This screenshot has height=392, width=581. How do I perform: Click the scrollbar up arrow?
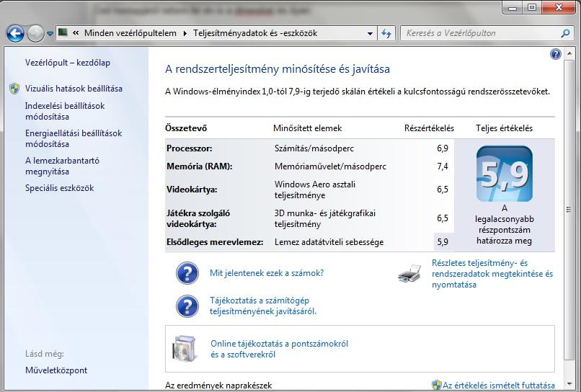pyautogui.click(x=569, y=54)
